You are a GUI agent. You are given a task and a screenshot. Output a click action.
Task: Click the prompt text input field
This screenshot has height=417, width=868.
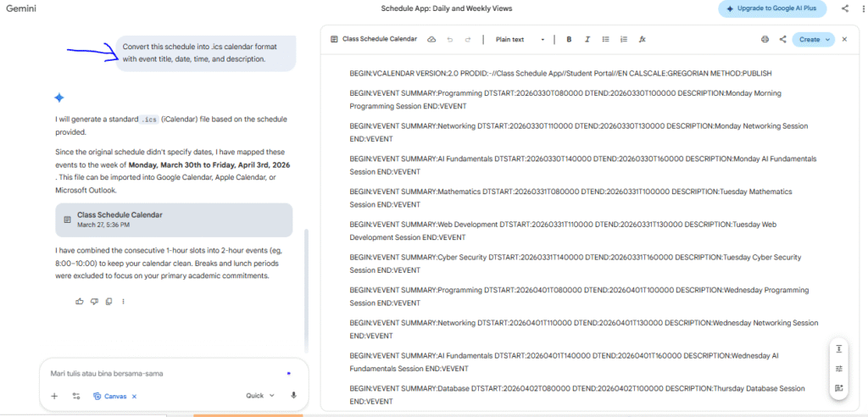(161, 373)
